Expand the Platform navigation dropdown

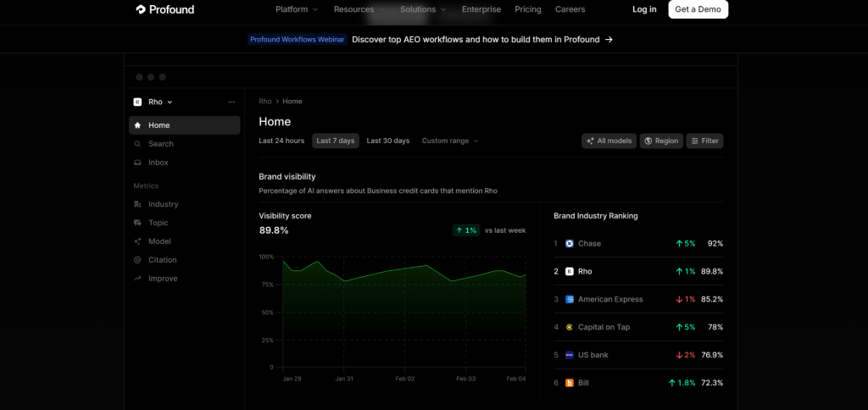point(297,9)
